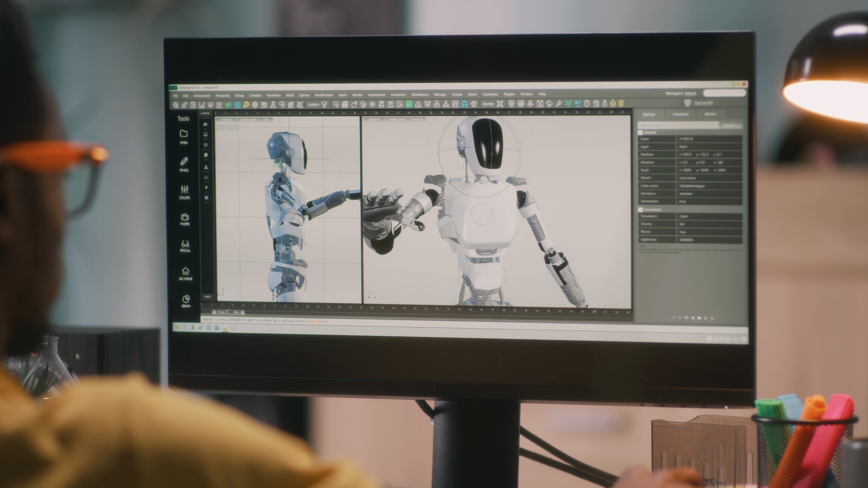Open the Viewports menu
The image size is (868, 488).
coord(222,95)
